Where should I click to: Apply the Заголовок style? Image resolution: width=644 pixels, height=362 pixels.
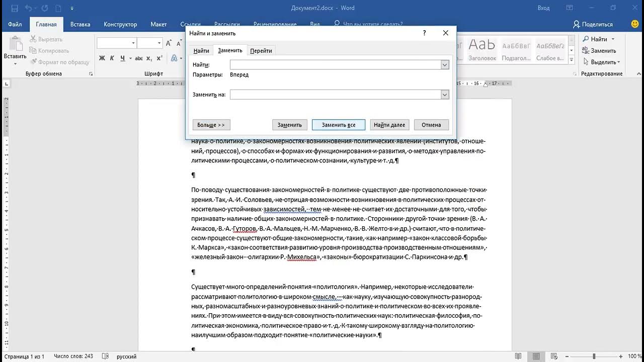point(482,50)
